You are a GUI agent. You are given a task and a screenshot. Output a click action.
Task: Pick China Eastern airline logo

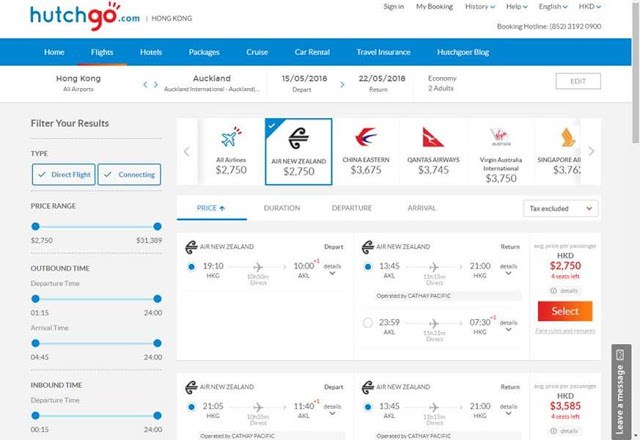pos(366,137)
